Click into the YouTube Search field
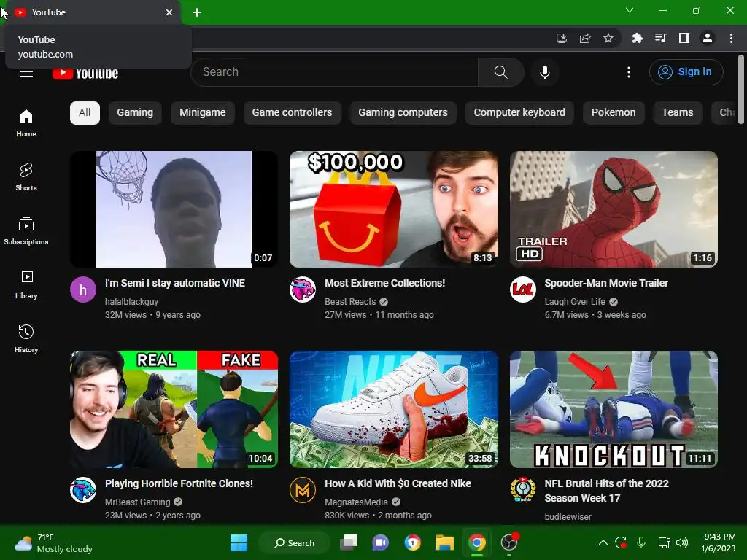The height and width of the screenshot is (560, 747). coord(334,72)
